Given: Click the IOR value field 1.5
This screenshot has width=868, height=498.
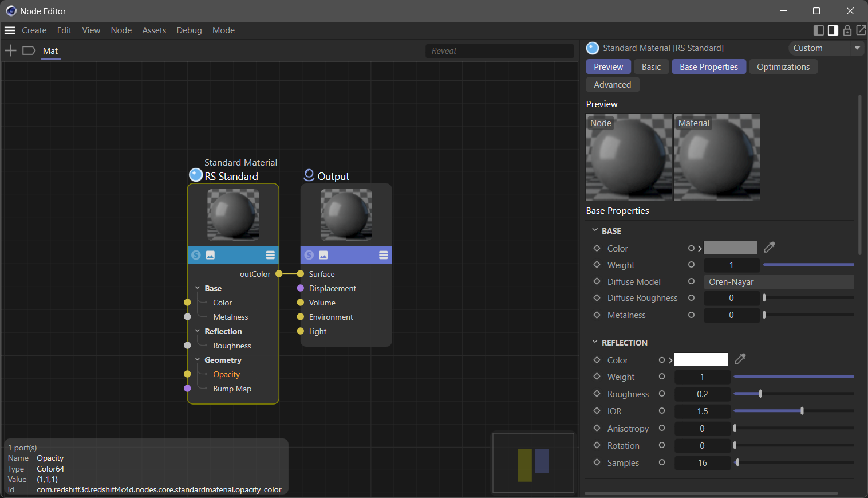Looking at the screenshot, I should point(703,411).
